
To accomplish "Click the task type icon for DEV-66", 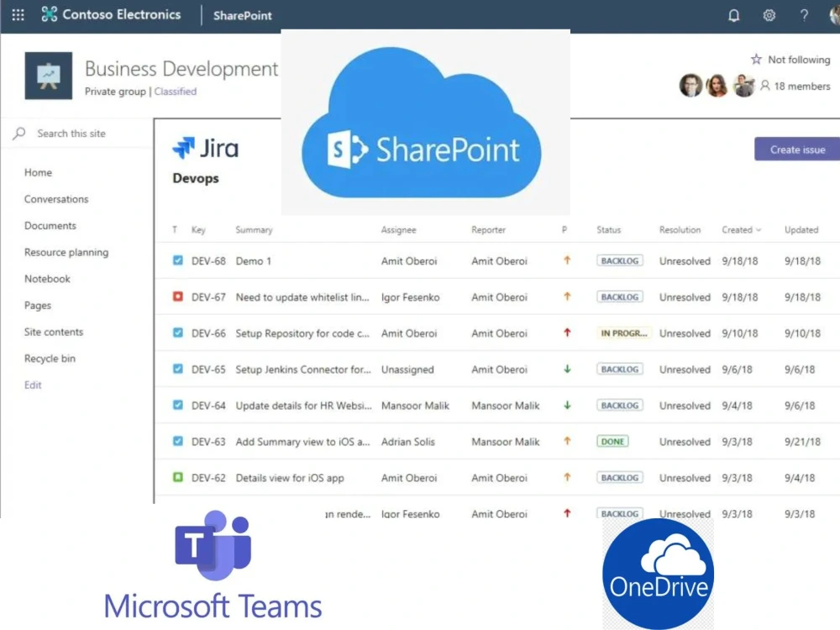I will coord(178,333).
